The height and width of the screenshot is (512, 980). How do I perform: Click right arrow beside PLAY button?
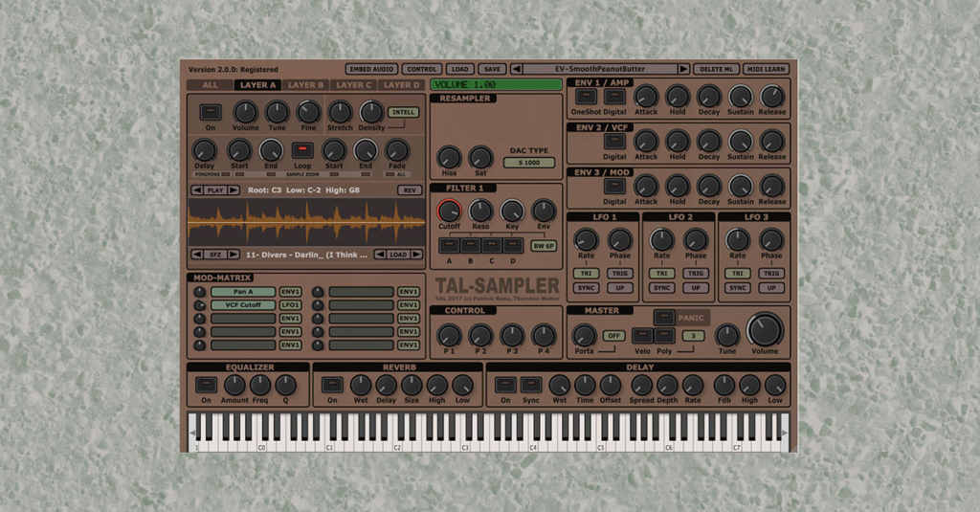(234, 190)
